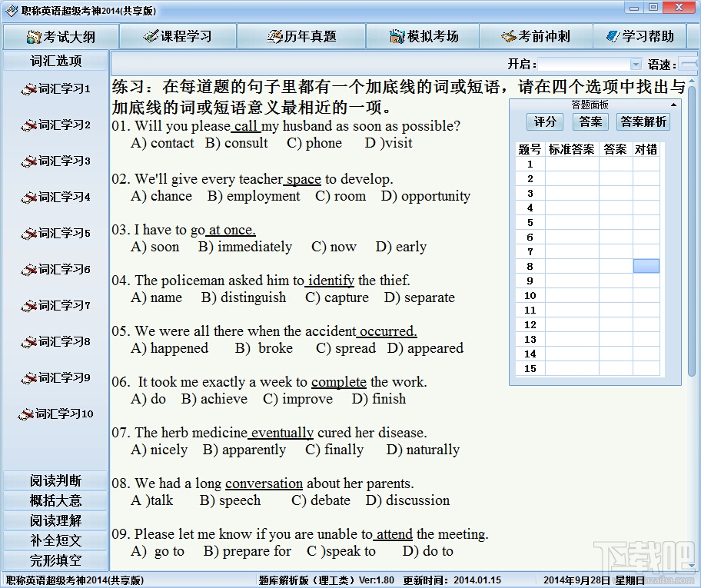Screen dimensions: 701x588
Task: Select 词汇学习4 in the sidebar
Action: coord(55,197)
